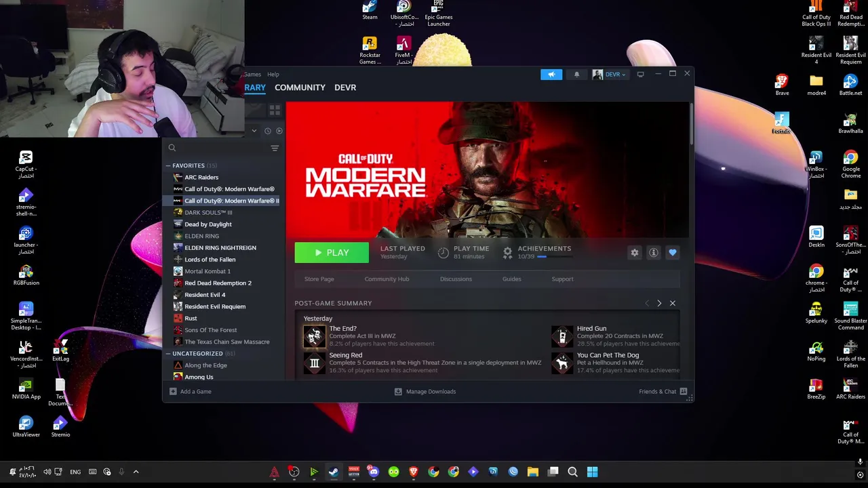Open library advanced filter icon
The height and width of the screenshot is (488, 868).
275,148
